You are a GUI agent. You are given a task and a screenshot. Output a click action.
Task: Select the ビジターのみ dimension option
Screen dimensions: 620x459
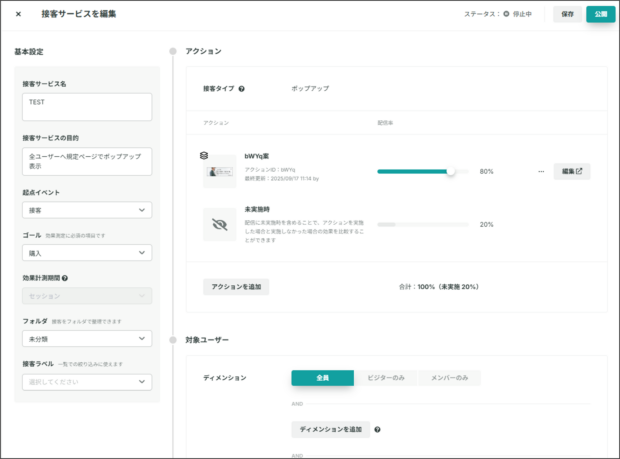coord(385,378)
